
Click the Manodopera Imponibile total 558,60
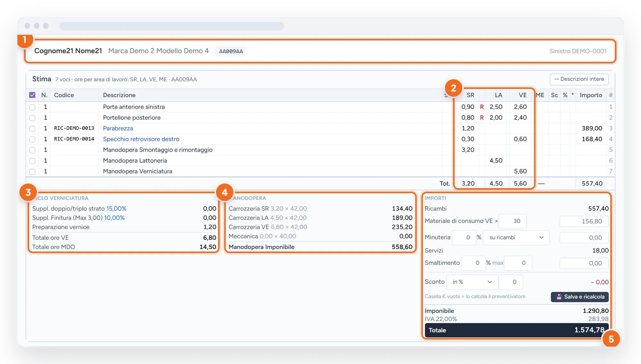click(402, 247)
